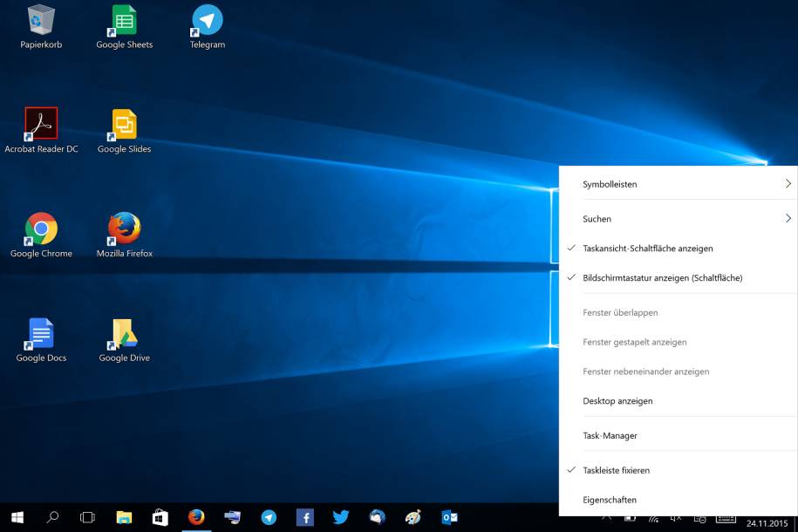
Task: Select the Google Docs desktop shortcut
Action: pyautogui.click(x=41, y=339)
